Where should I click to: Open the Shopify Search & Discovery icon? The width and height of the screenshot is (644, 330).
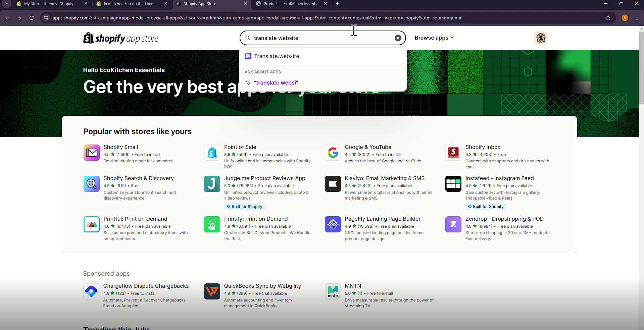(x=92, y=184)
